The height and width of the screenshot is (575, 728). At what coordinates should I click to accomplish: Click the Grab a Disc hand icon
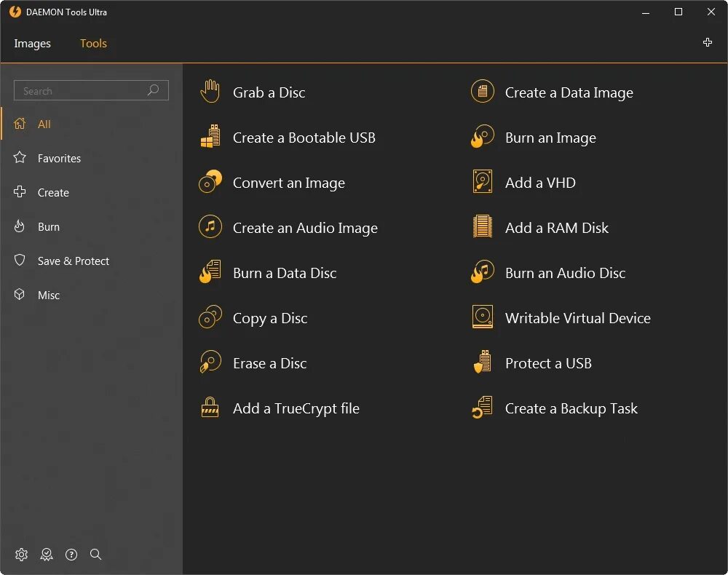click(210, 92)
